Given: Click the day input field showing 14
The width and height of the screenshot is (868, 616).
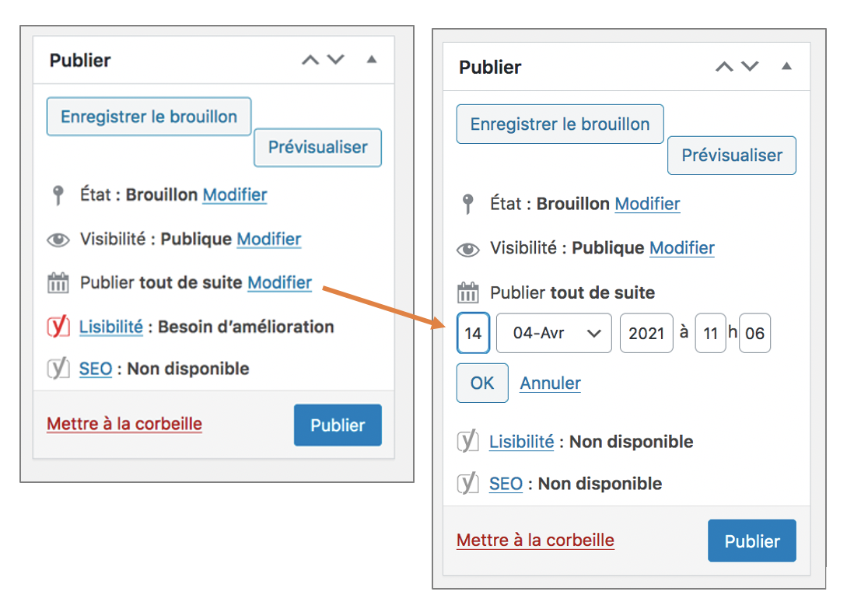Looking at the screenshot, I should (x=473, y=333).
